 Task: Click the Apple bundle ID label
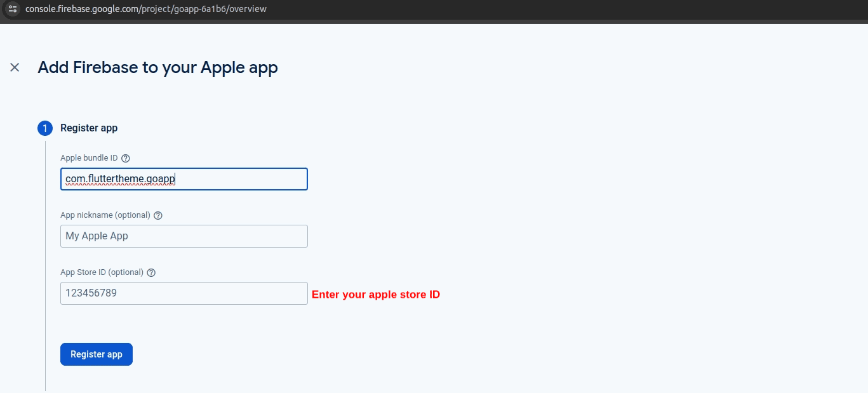tap(89, 158)
